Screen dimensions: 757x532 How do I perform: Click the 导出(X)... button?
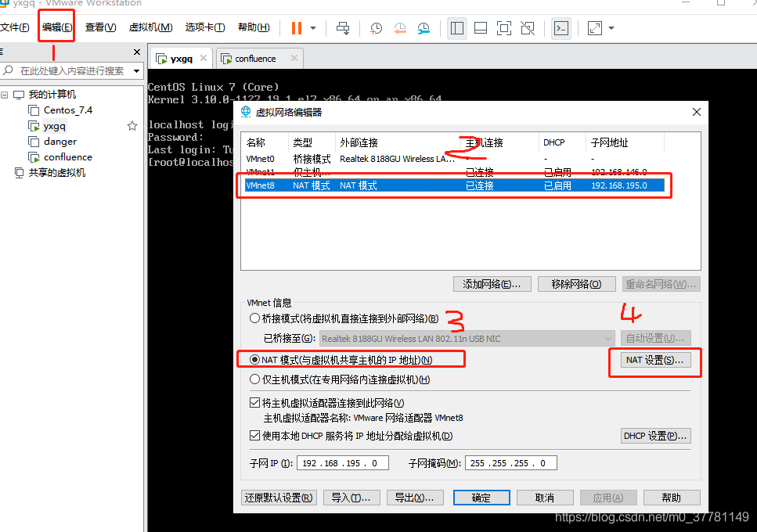pyautogui.click(x=415, y=498)
